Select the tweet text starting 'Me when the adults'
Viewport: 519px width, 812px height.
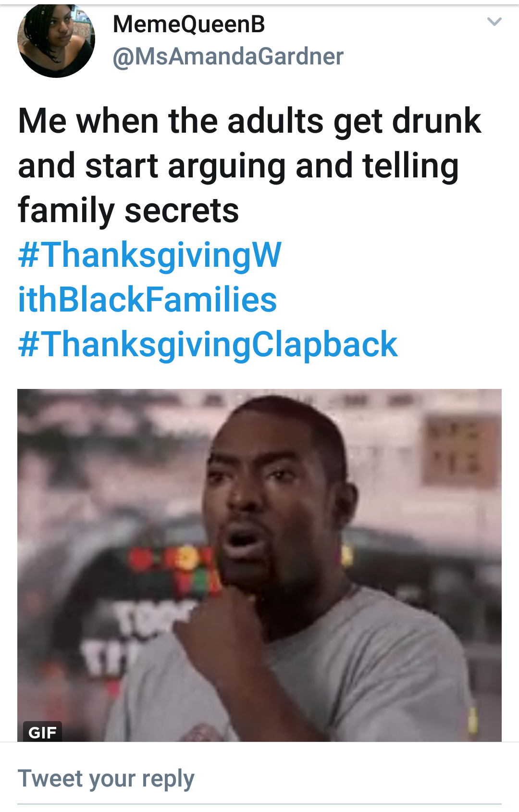249,165
